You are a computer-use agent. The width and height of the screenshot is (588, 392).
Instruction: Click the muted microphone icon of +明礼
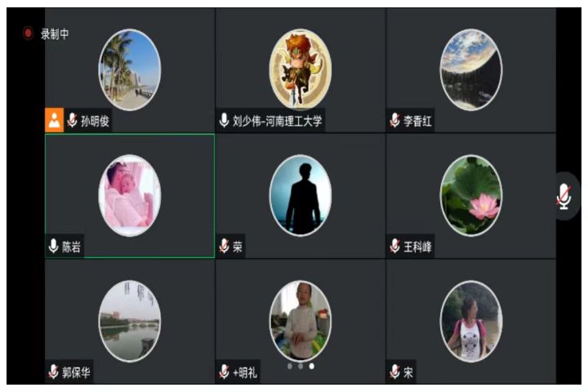pos(224,372)
